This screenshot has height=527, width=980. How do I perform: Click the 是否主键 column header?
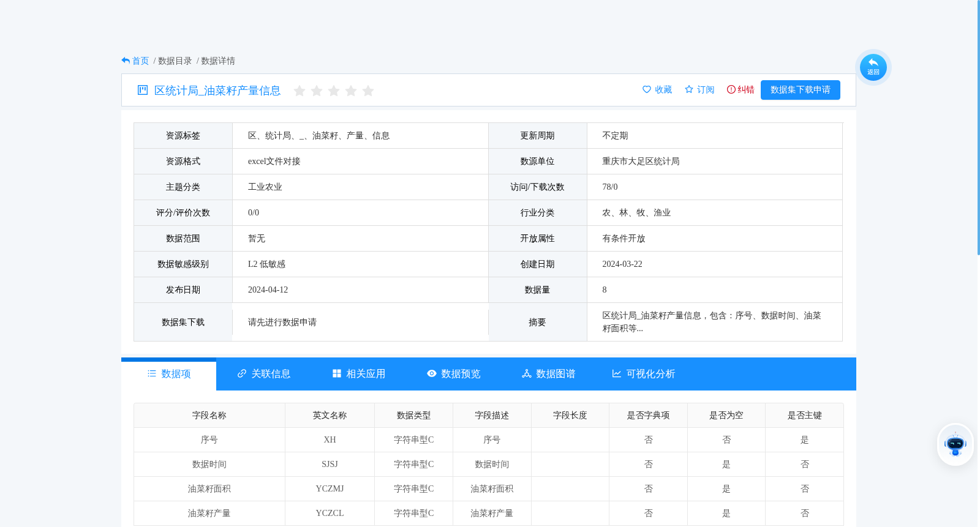coord(804,416)
